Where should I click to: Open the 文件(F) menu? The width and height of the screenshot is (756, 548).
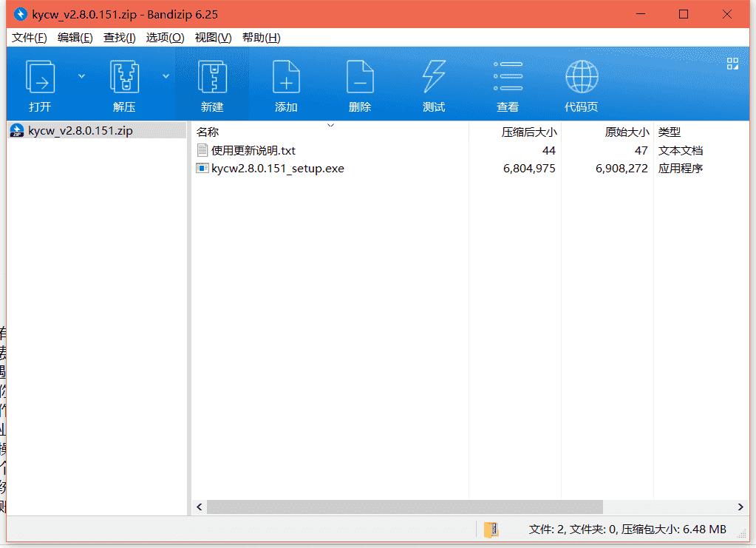[30, 38]
